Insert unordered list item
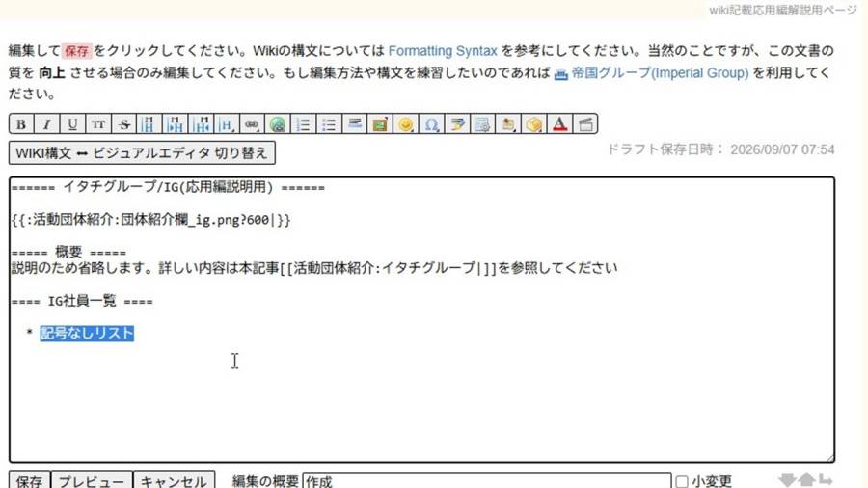Screen dimensions: 868x488 (329, 124)
